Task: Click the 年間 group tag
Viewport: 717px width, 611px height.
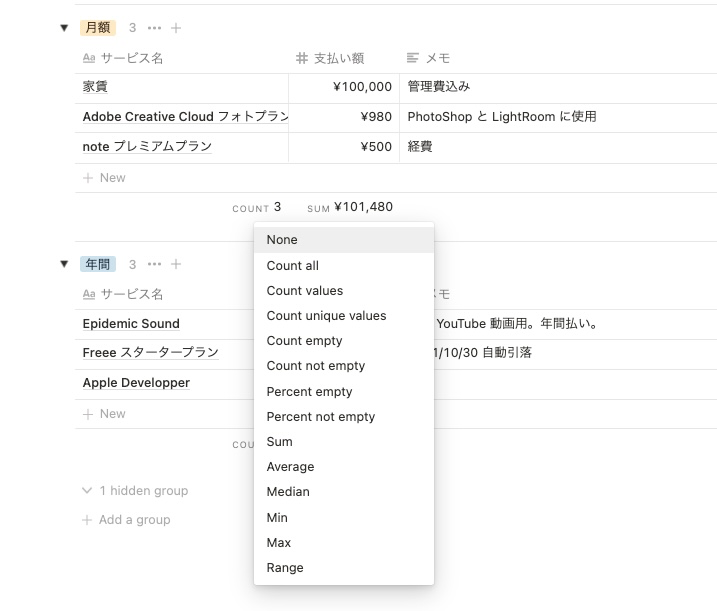Action: [x=98, y=264]
